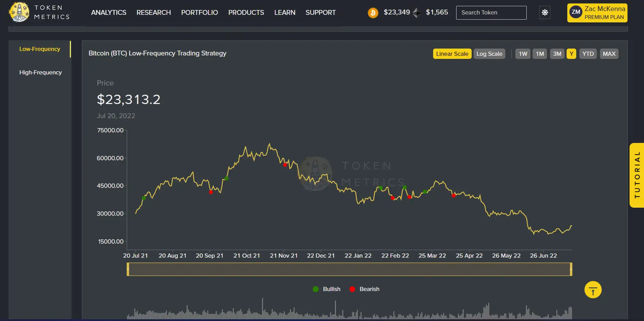Click the Token Metrics logo icon
Image resolution: width=644 pixels, height=321 pixels.
(x=19, y=12)
